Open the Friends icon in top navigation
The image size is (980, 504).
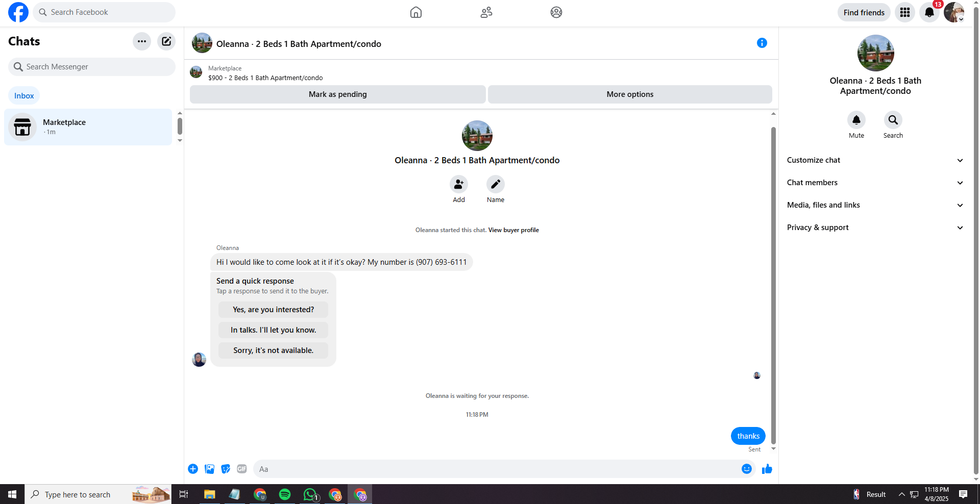[x=486, y=12]
